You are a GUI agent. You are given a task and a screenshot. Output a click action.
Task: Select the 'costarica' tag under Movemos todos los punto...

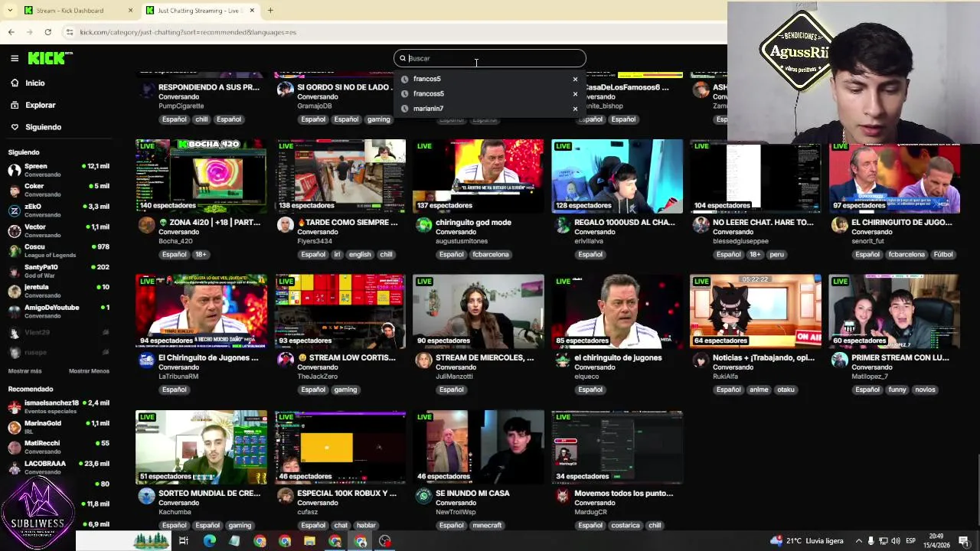(x=626, y=526)
